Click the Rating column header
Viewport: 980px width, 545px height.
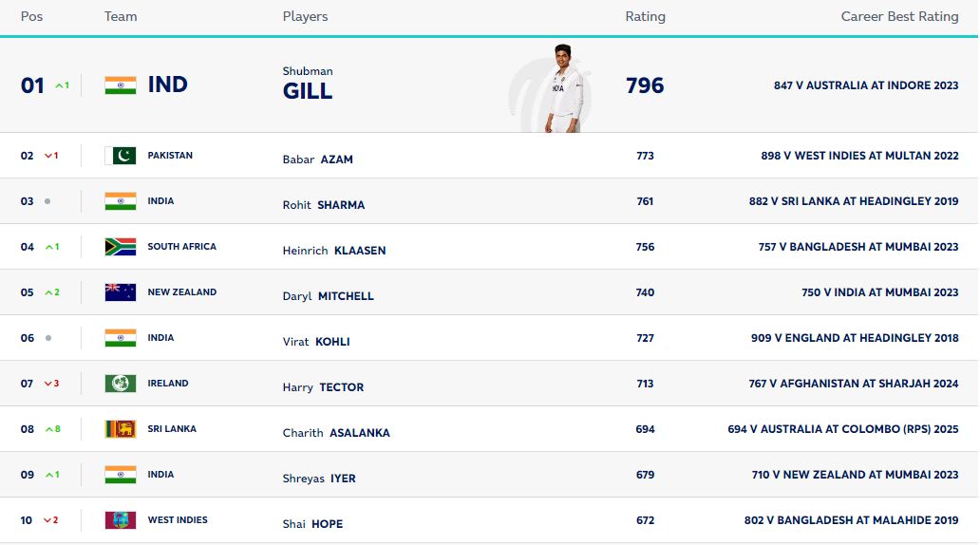645,17
